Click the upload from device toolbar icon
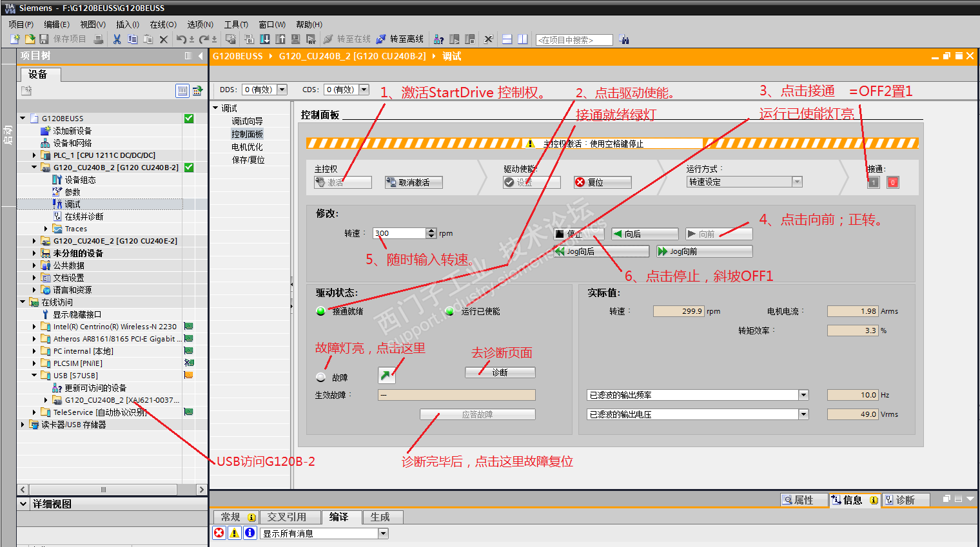 coord(280,39)
